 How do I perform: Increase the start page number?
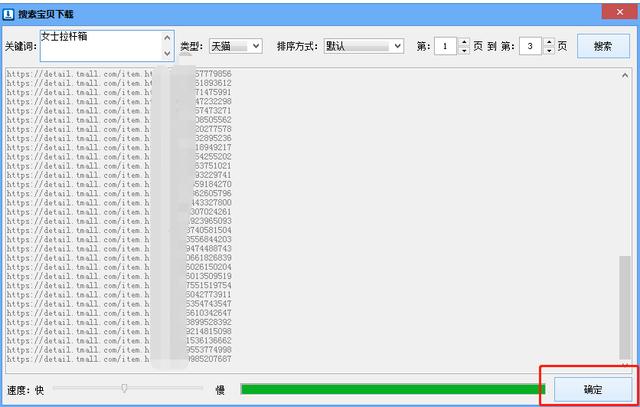pyautogui.click(x=464, y=42)
